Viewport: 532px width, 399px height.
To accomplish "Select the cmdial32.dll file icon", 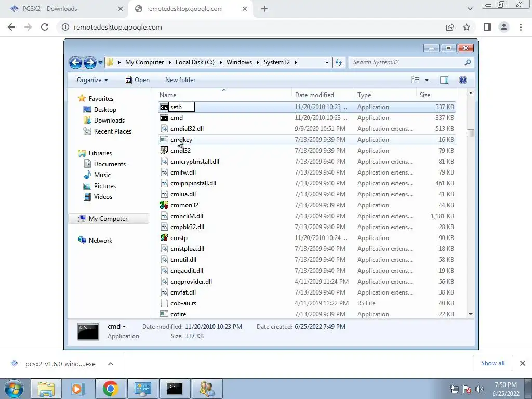I will [164, 129].
